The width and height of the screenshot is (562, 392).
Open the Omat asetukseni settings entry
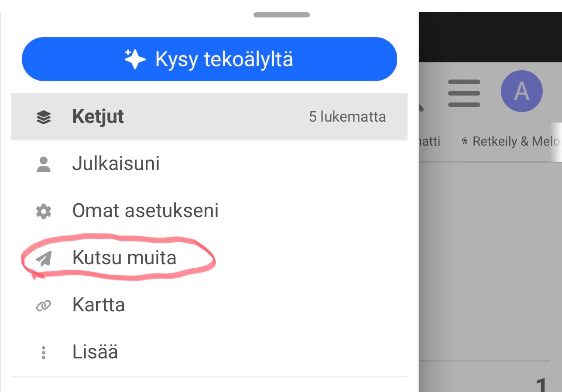point(145,211)
